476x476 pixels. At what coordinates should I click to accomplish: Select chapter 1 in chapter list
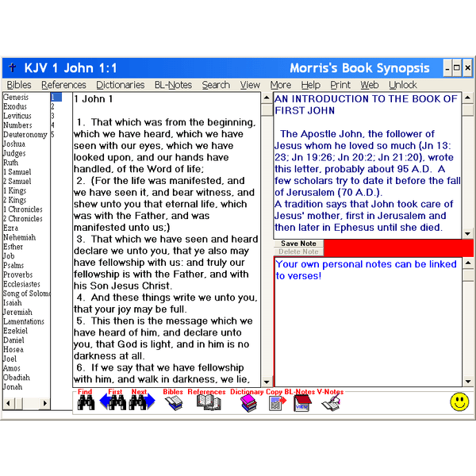pos(56,97)
